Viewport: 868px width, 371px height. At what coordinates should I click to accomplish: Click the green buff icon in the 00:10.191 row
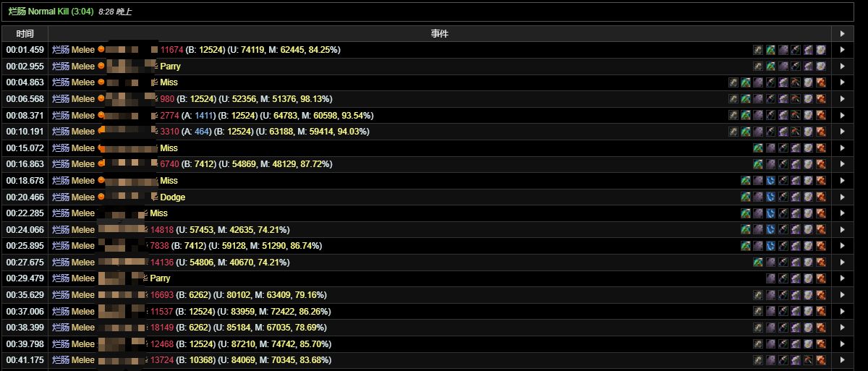tap(746, 132)
